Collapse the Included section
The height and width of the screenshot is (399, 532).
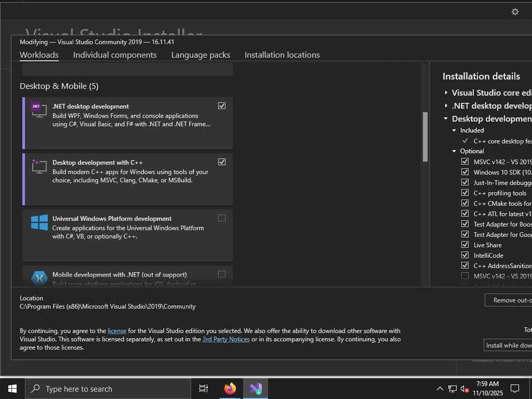(x=454, y=130)
